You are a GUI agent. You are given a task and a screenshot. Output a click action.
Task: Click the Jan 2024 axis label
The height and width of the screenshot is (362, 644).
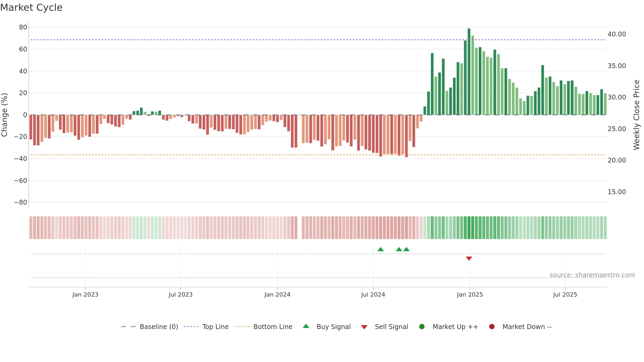[277, 294]
